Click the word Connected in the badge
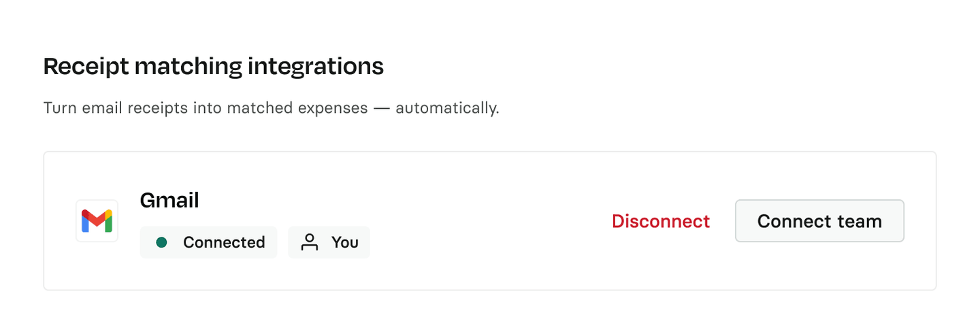The width and height of the screenshot is (980, 334). (x=224, y=242)
